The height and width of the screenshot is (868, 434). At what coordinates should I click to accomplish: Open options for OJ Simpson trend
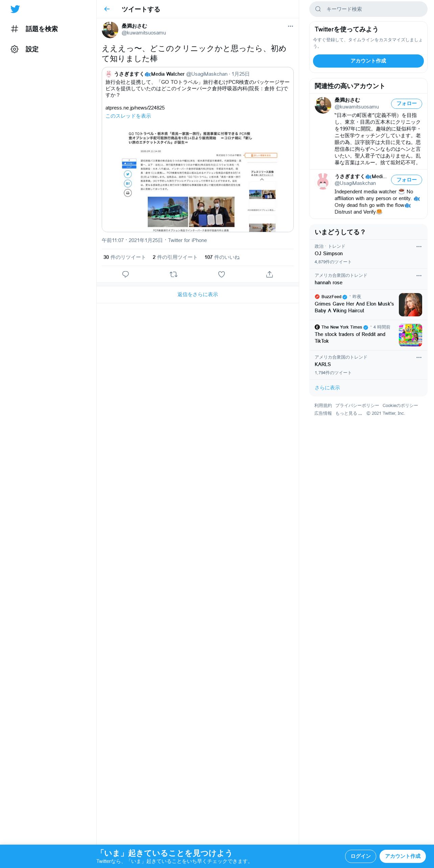point(419,247)
